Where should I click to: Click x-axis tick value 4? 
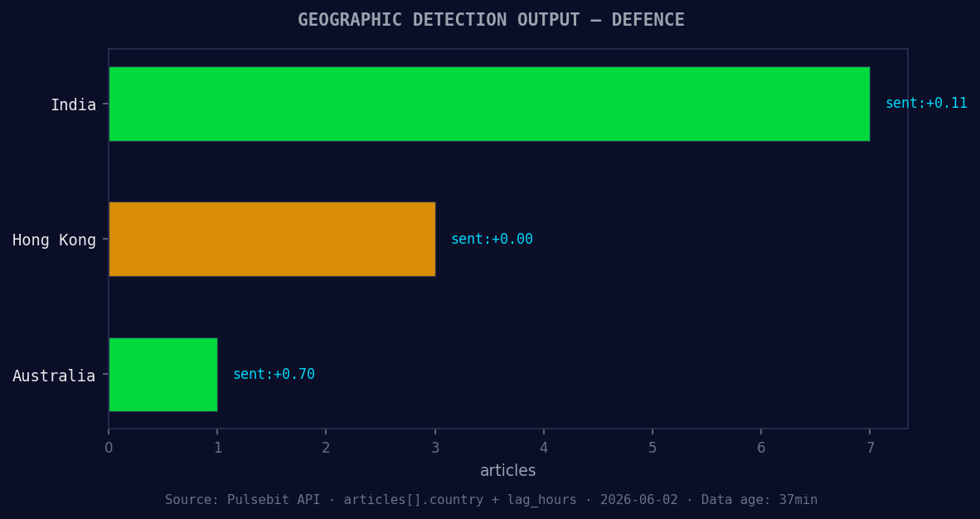(544, 448)
